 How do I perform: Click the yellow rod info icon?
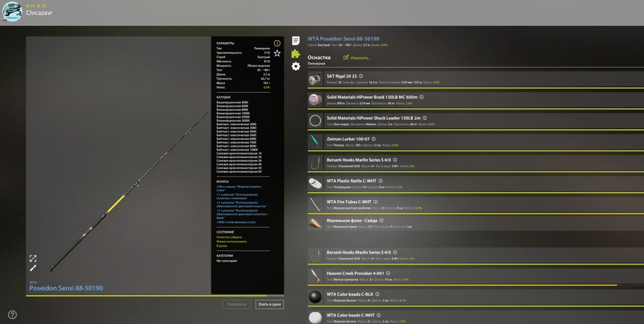tap(277, 43)
